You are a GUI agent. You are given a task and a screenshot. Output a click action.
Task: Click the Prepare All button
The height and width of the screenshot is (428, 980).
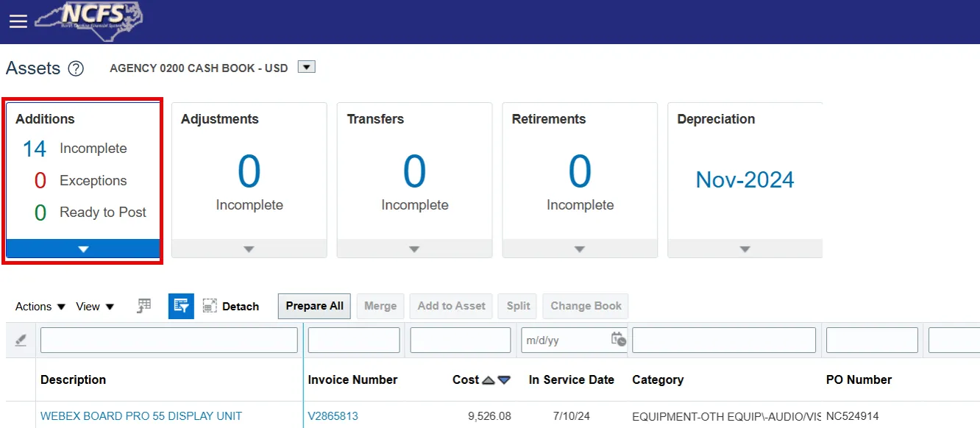pos(315,306)
